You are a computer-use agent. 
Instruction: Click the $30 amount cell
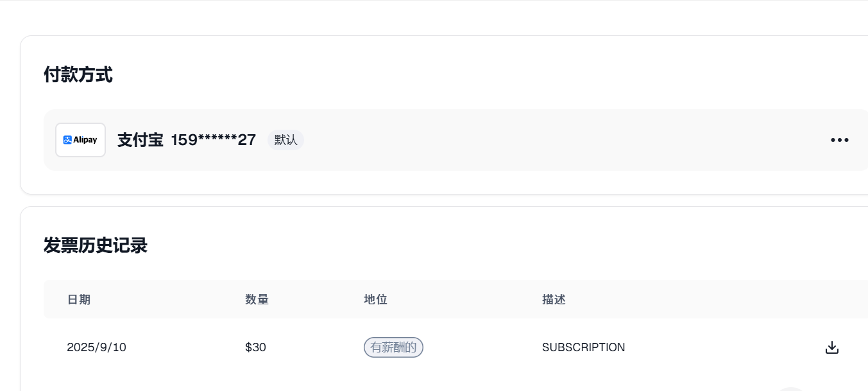coord(255,347)
